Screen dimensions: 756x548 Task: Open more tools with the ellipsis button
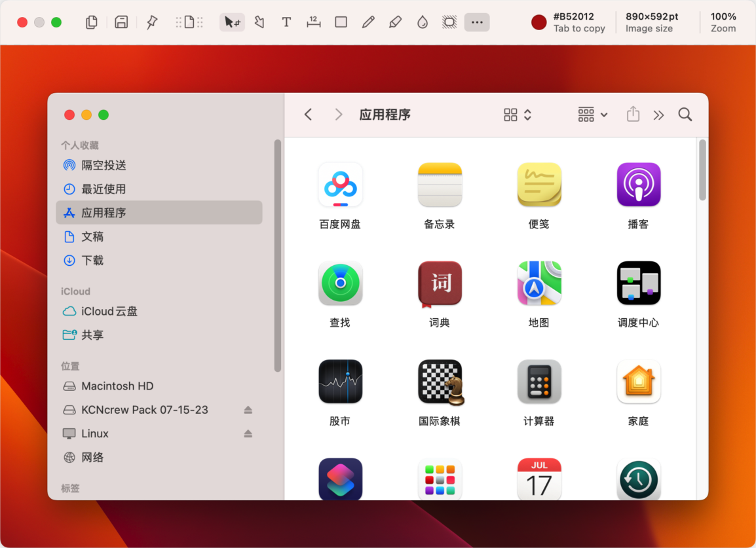pos(477,22)
